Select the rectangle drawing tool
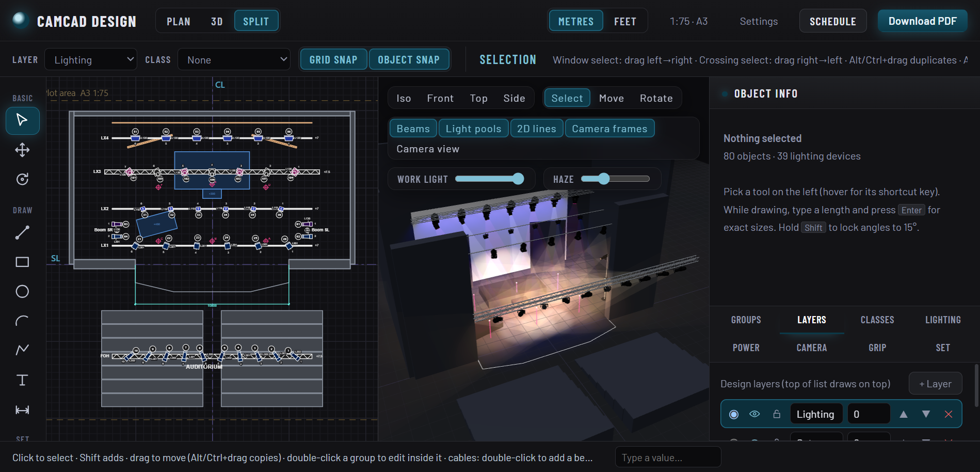Image resolution: width=980 pixels, height=472 pixels. (x=22, y=262)
